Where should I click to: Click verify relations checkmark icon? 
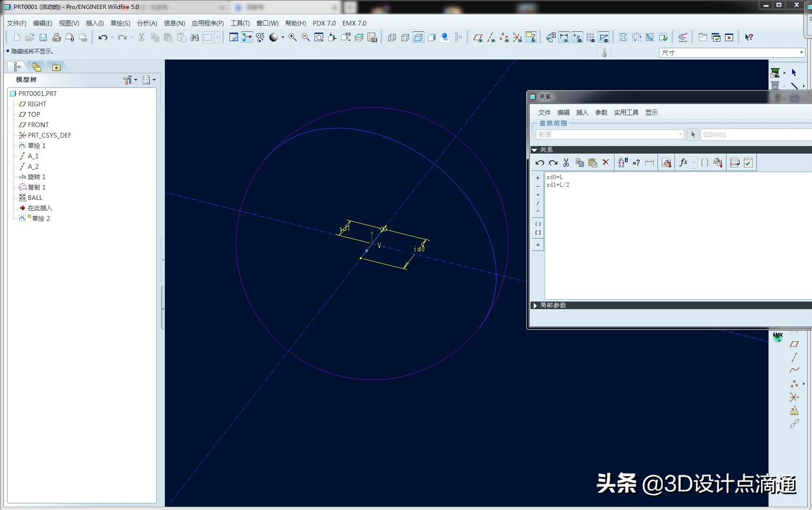pyautogui.click(x=748, y=163)
